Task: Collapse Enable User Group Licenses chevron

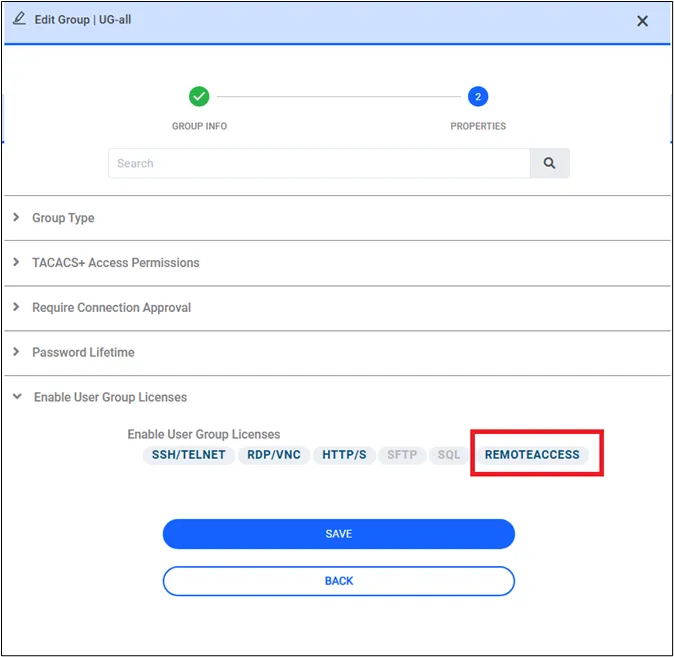Action: pyautogui.click(x=17, y=396)
